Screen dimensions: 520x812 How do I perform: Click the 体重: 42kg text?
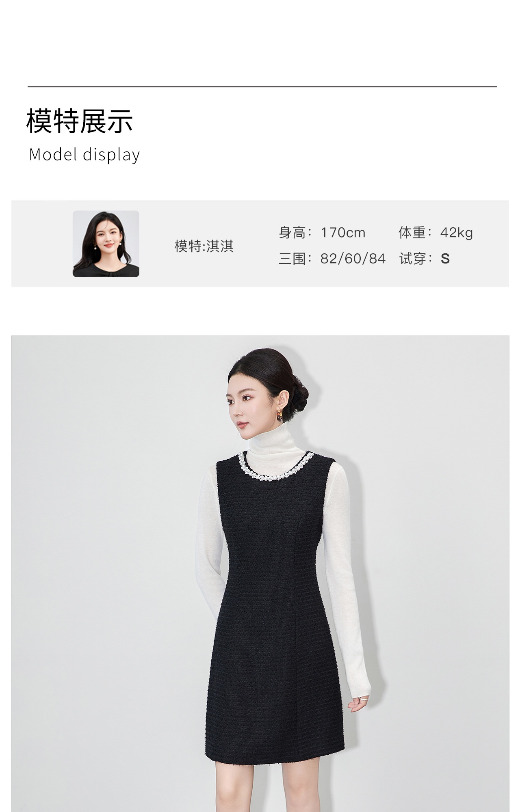[436, 233]
